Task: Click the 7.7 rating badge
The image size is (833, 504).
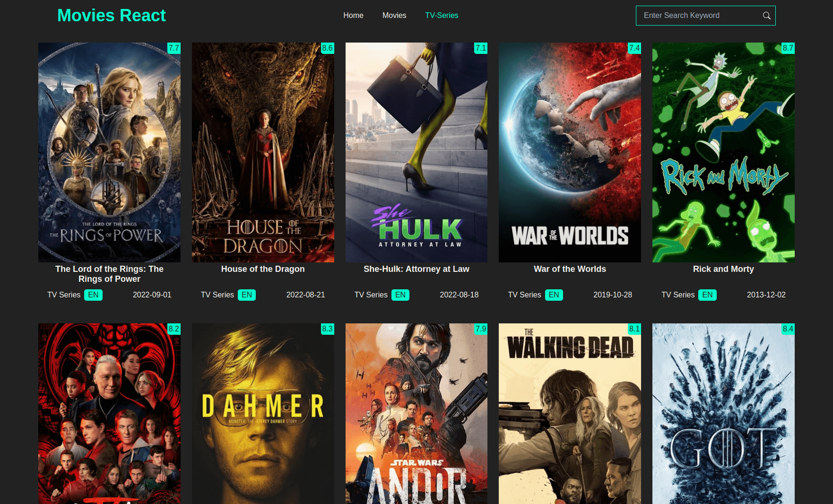Action: tap(174, 48)
